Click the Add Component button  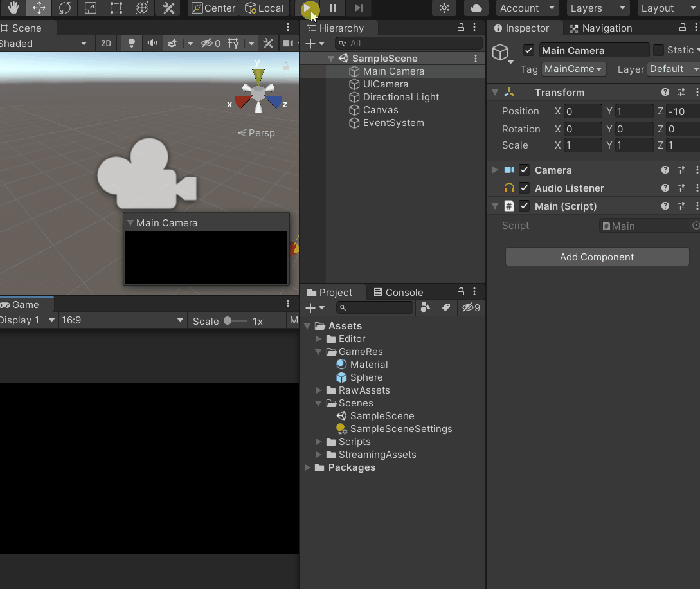(x=597, y=257)
